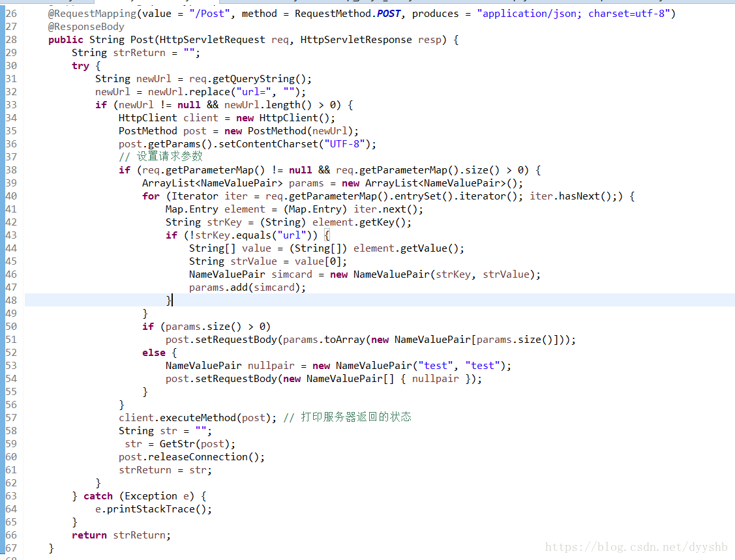Click "application/json; charset=utf-8" string
Screen dimensions: 735x560
(x=573, y=14)
